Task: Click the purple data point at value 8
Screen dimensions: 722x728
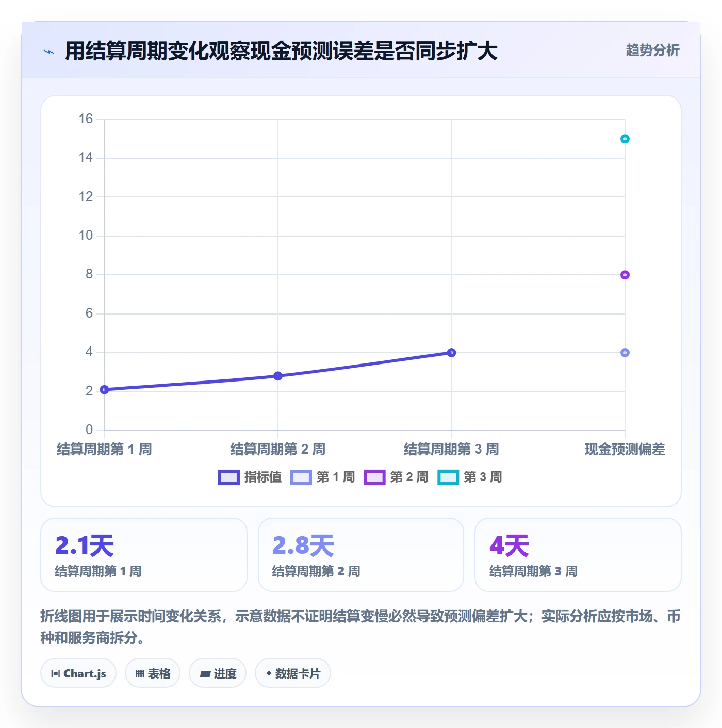Action: pos(625,275)
